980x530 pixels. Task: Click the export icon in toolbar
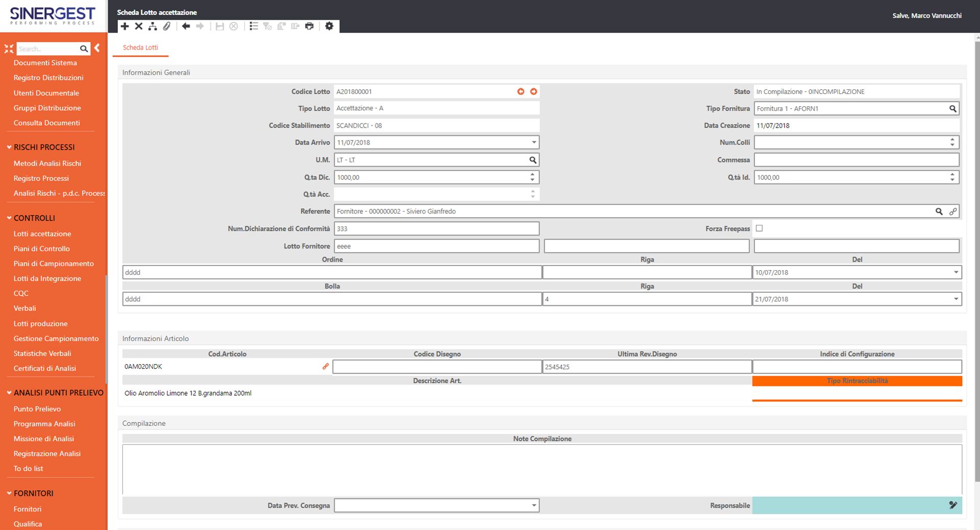coord(295,26)
